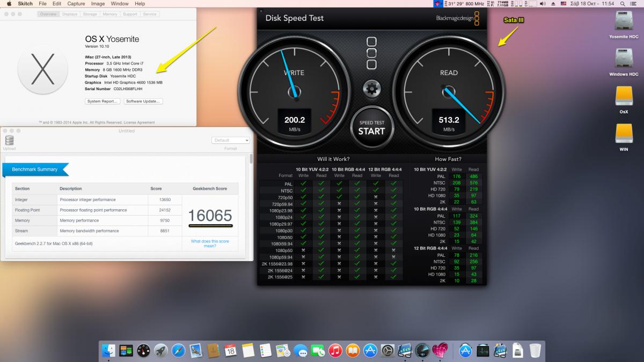Open 'What does this score mean?' link

tap(210, 243)
